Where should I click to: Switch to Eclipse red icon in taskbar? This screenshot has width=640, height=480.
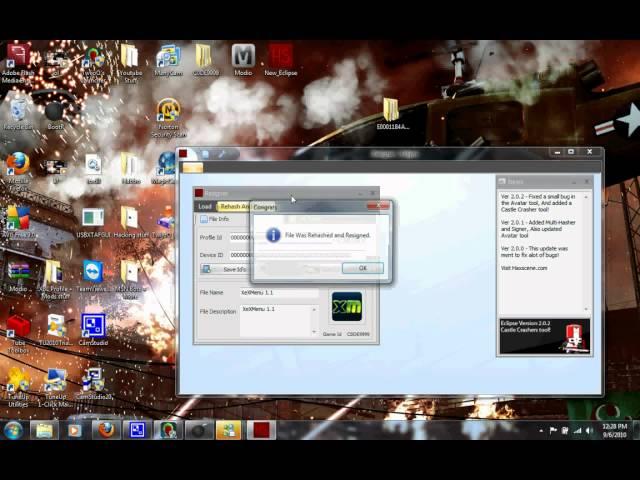pyautogui.click(x=261, y=430)
